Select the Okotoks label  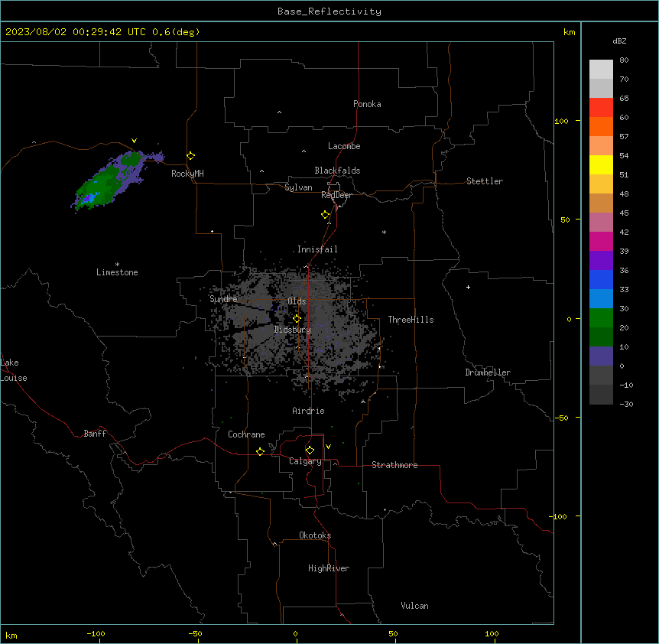(x=315, y=535)
